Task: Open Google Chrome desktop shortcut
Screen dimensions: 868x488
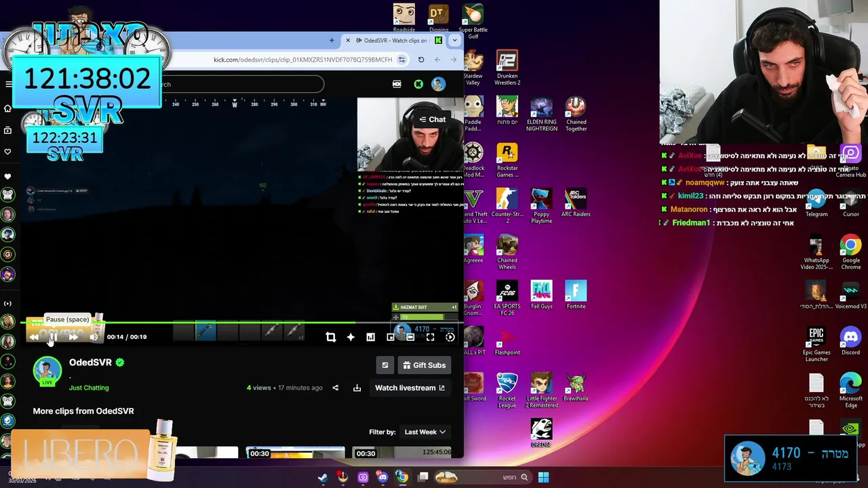Action: tap(851, 253)
